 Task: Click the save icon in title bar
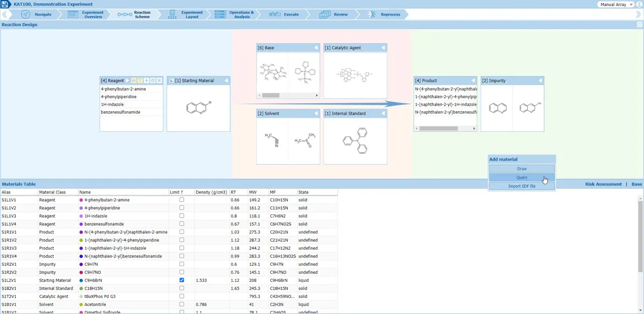coord(5,5)
